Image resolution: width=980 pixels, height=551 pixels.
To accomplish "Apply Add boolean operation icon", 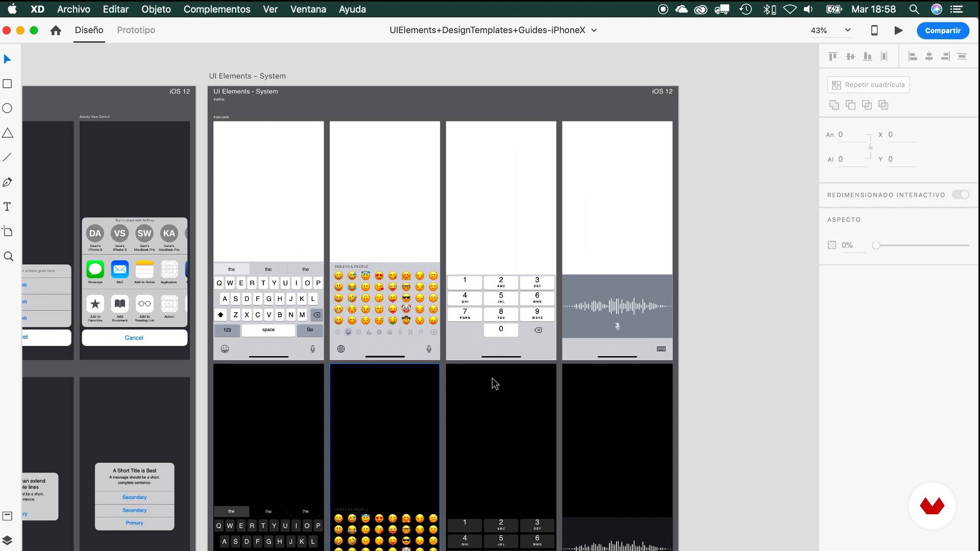I will 834,105.
